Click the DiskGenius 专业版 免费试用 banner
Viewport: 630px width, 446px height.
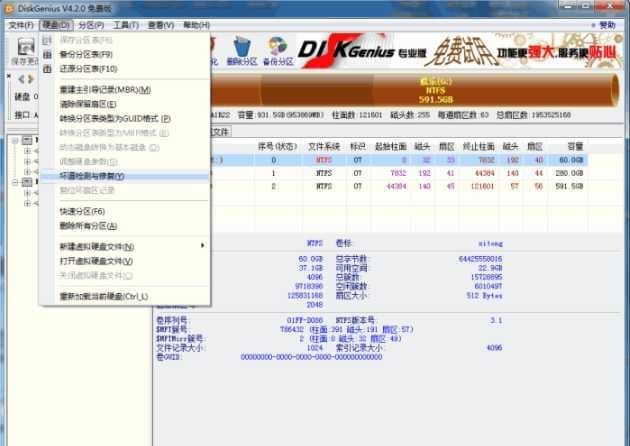[460, 51]
